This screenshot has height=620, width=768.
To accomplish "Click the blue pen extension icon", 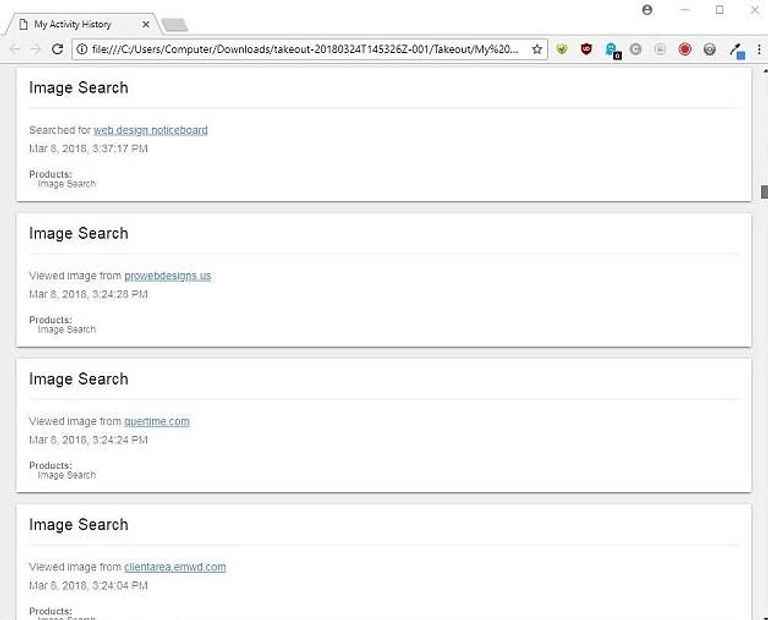I will point(736,49).
